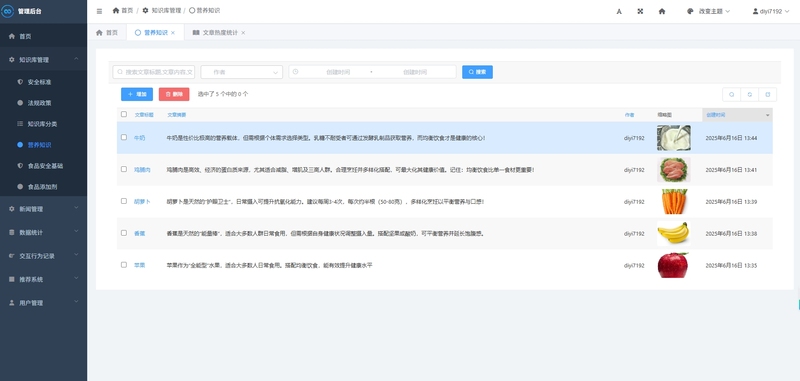Click the 管理后台 logo icon
Image resolution: width=800 pixels, height=381 pixels.
(x=8, y=11)
